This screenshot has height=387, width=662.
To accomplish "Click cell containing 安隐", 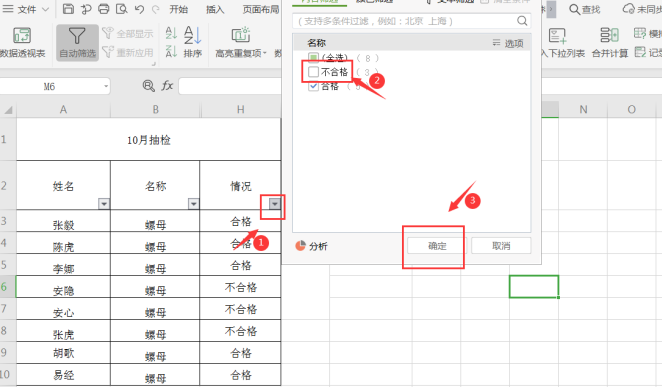I will pyautogui.click(x=63, y=287).
